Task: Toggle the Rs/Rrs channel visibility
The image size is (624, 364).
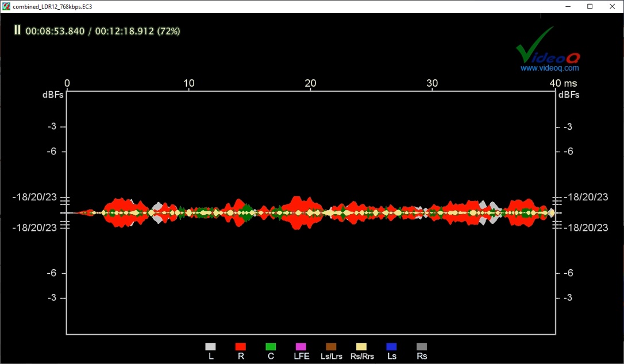Action: [361, 347]
